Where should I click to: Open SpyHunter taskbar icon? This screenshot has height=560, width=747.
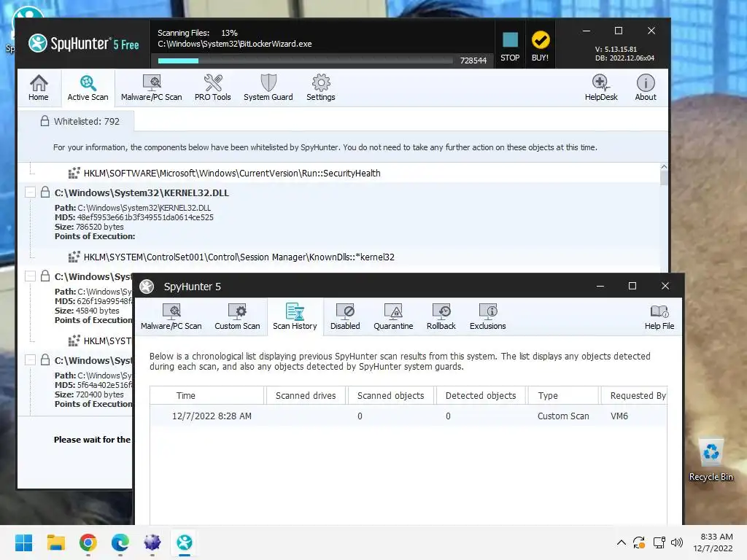tap(185, 542)
